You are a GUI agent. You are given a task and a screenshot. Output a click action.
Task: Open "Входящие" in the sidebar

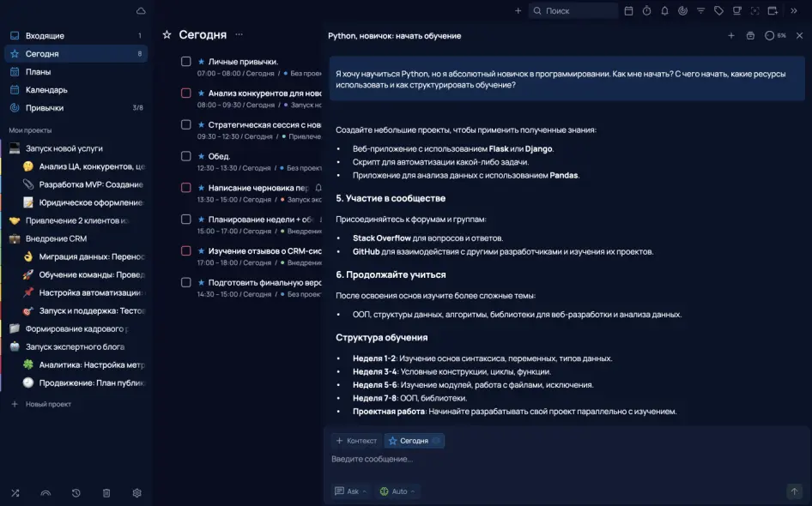point(45,36)
